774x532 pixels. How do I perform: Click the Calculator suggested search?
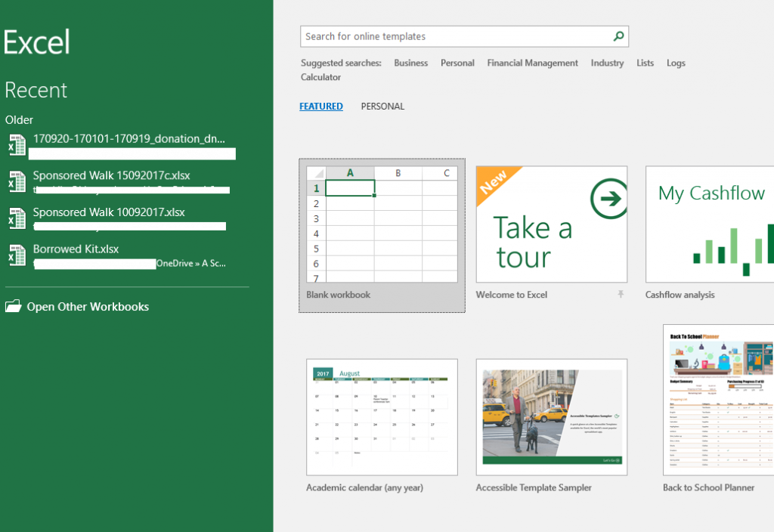(x=320, y=76)
